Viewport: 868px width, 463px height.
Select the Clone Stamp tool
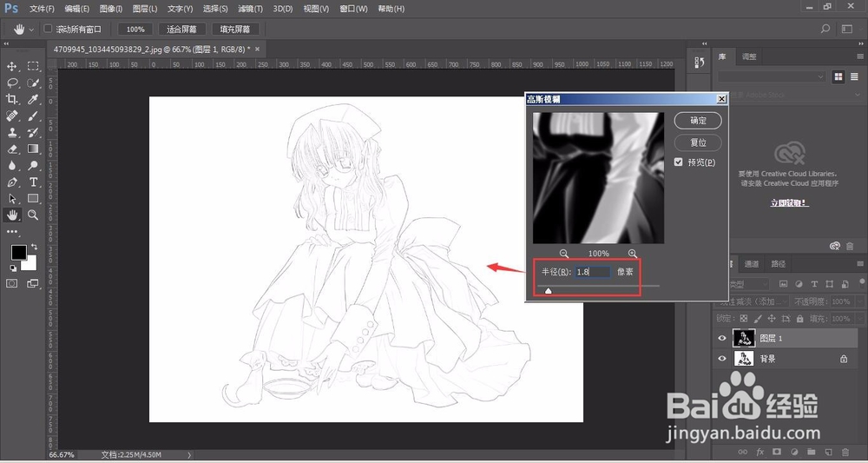11,133
